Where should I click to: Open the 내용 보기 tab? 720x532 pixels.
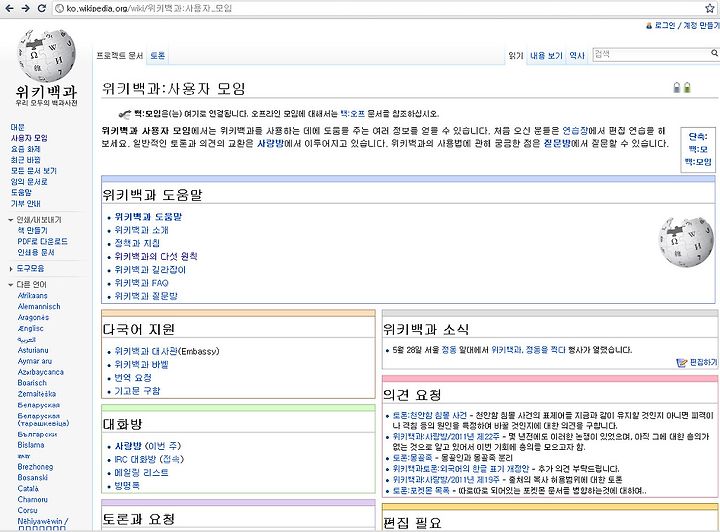[546, 56]
